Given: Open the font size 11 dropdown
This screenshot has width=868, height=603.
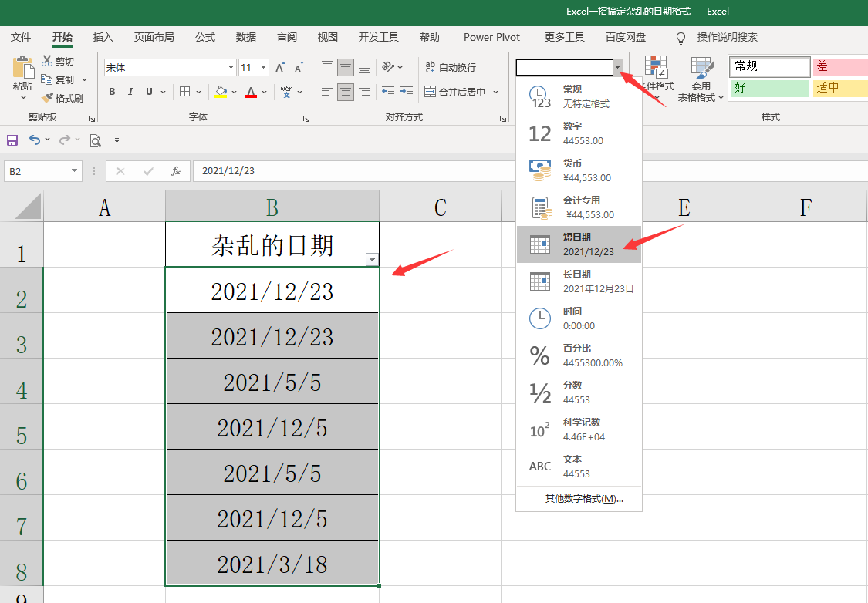Looking at the screenshot, I should click(x=264, y=68).
